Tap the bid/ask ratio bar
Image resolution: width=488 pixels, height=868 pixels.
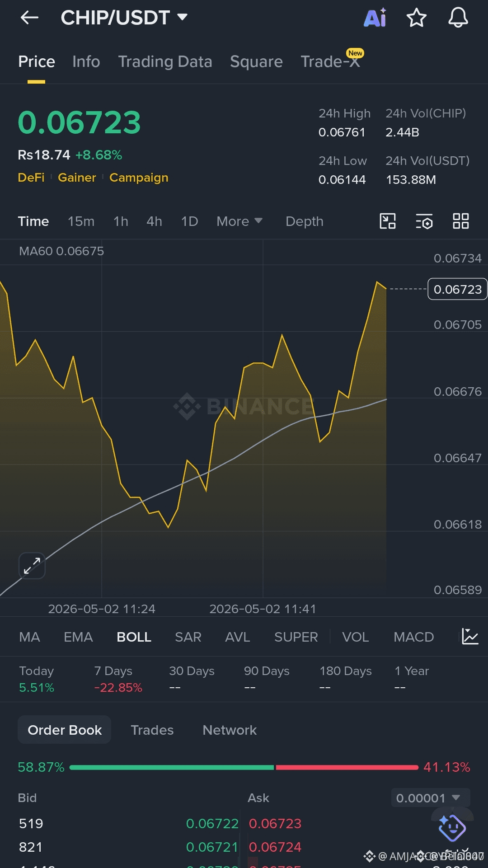tap(244, 767)
